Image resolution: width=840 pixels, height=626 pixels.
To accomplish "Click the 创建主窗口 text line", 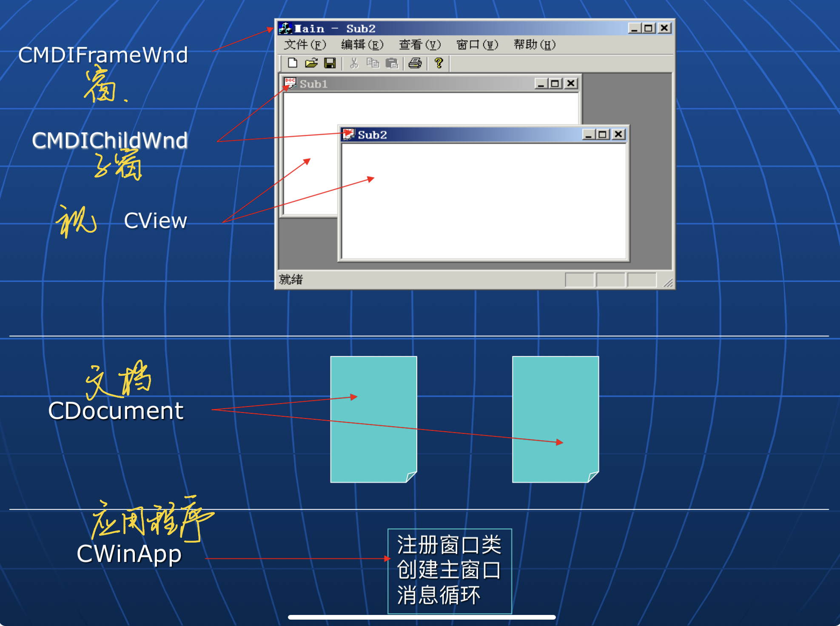I will coord(449,570).
